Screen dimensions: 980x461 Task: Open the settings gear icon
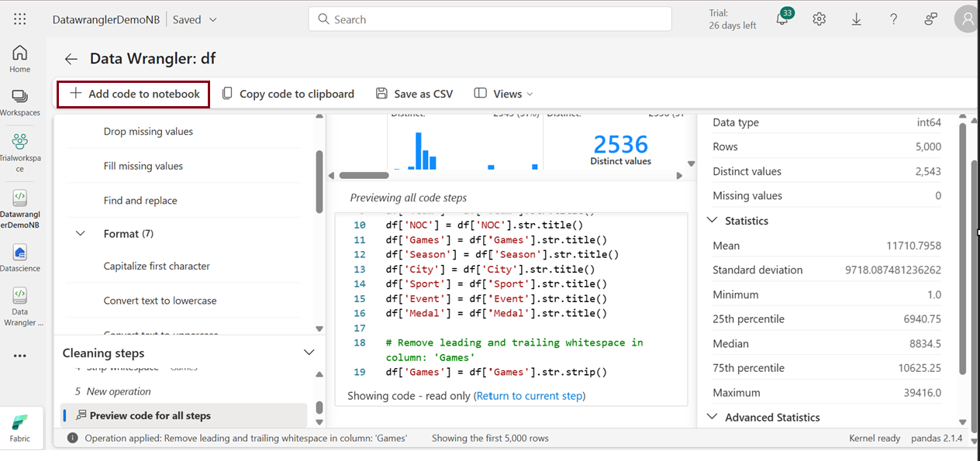[820, 19]
